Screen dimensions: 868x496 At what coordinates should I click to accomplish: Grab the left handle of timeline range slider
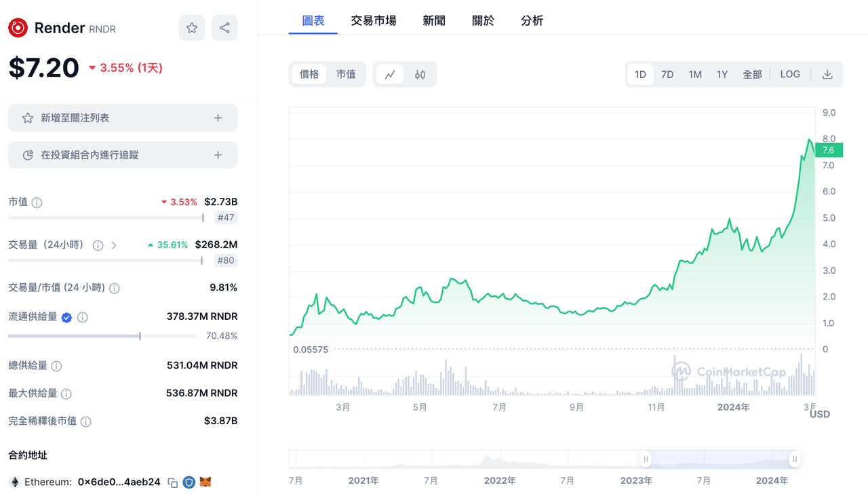(646, 459)
